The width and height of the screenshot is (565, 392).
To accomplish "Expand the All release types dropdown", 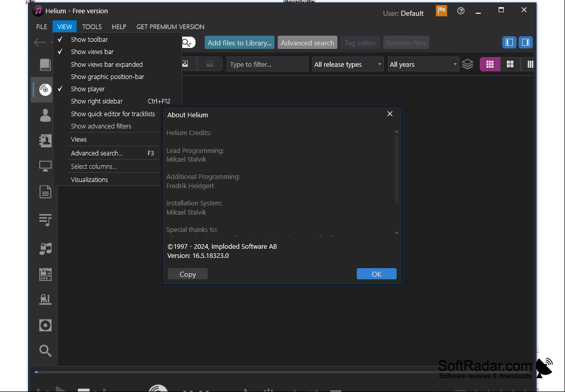I will (348, 64).
